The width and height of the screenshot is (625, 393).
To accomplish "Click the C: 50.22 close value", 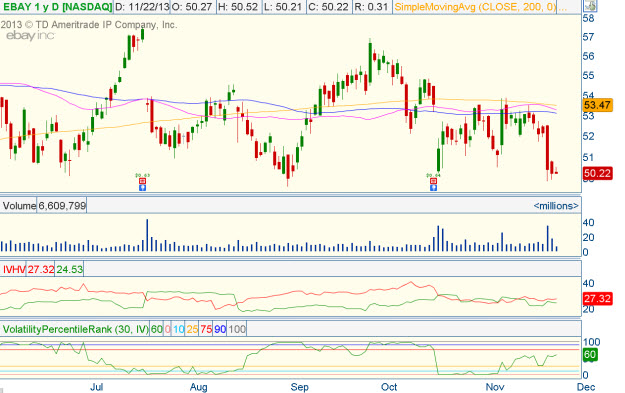I will point(329,7).
